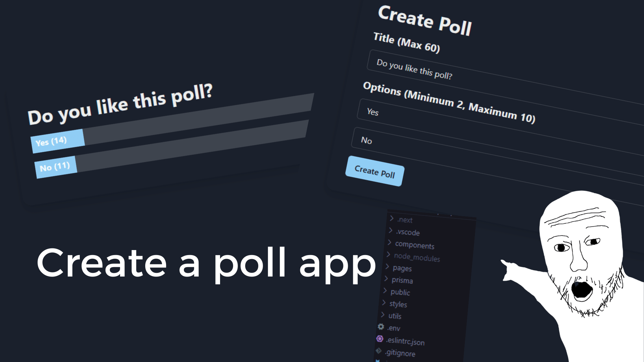The image size is (644, 362).
Task: Click the ESLint icon beside .eslintrc.json
Action: 380,339
